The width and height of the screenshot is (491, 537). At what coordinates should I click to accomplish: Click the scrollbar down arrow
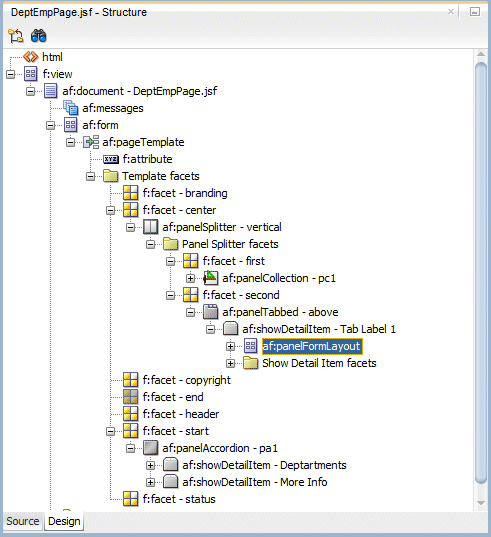481,503
